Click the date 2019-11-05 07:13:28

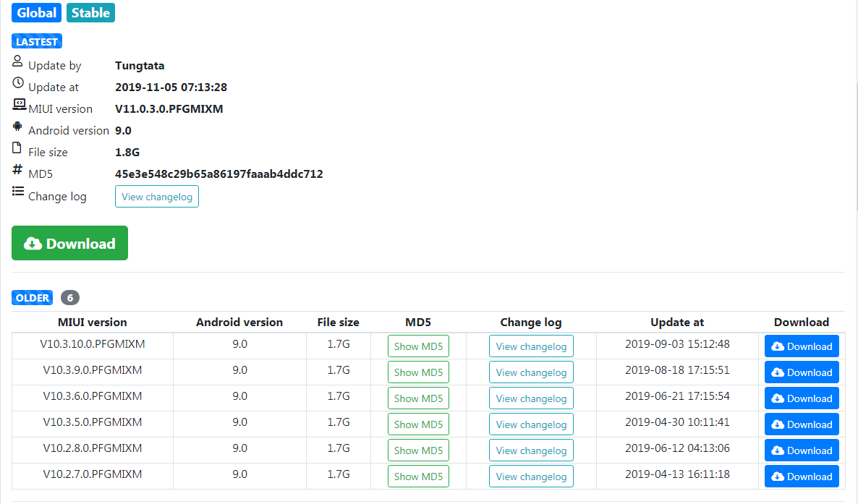pos(171,87)
